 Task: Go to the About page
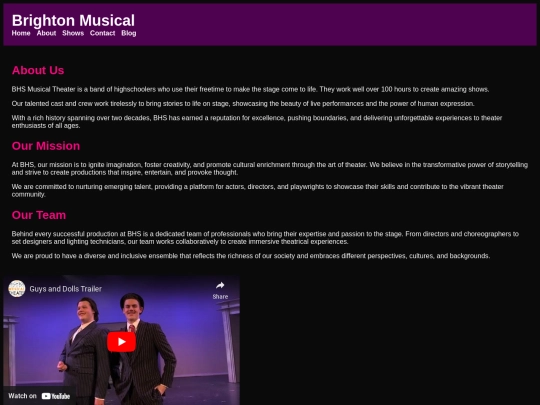[x=46, y=33]
